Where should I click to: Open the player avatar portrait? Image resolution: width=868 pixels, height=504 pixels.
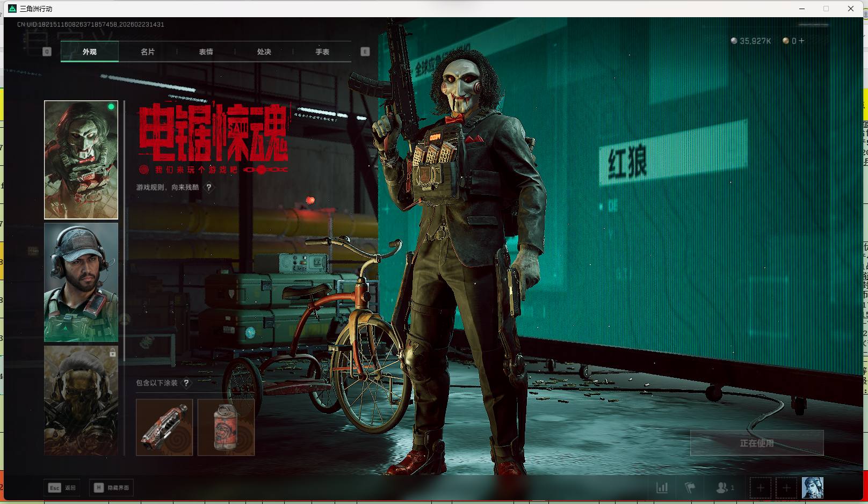coord(812,488)
